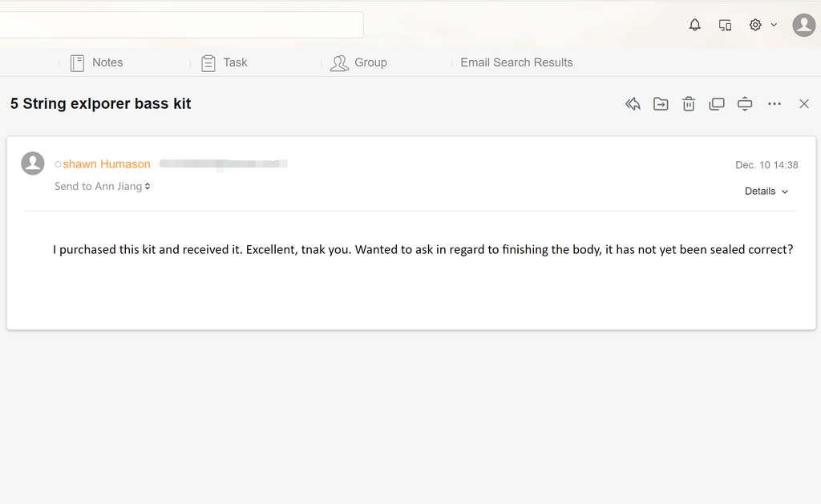This screenshot has width=821, height=504.
Task: Expand the email Details section
Action: pos(766,192)
